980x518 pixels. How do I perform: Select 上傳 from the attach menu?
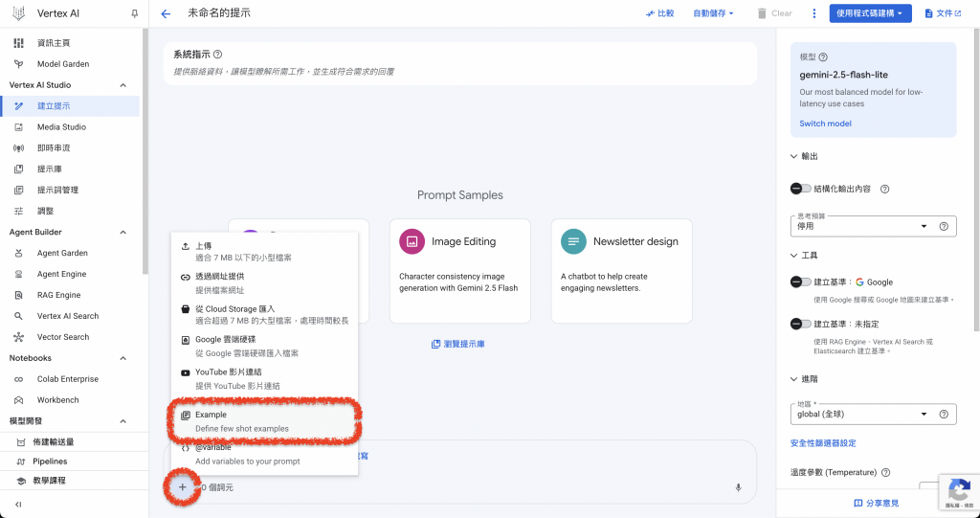pos(264,252)
